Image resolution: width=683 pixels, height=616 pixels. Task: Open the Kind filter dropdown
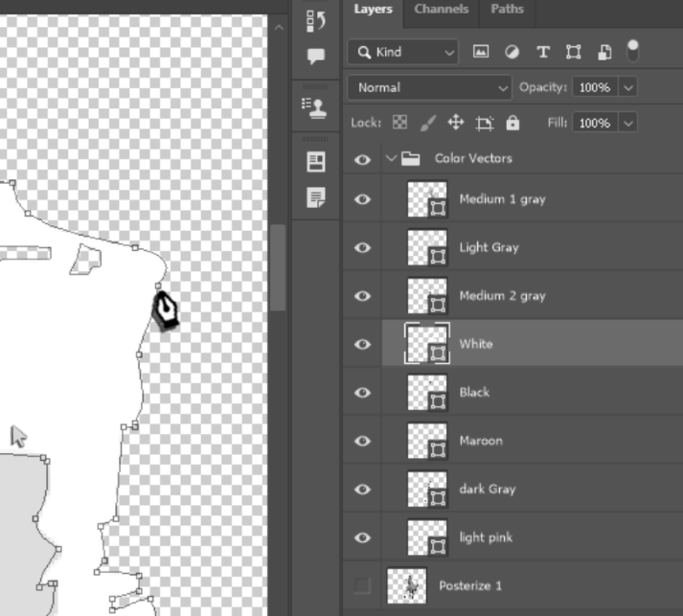click(403, 53)
